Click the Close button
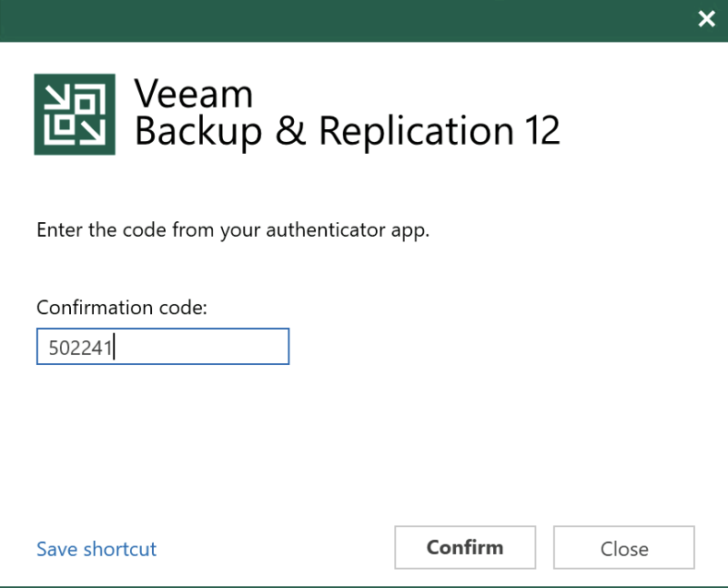Image resolution: width=728 pixels, height=588 pixels. (624, 548)
